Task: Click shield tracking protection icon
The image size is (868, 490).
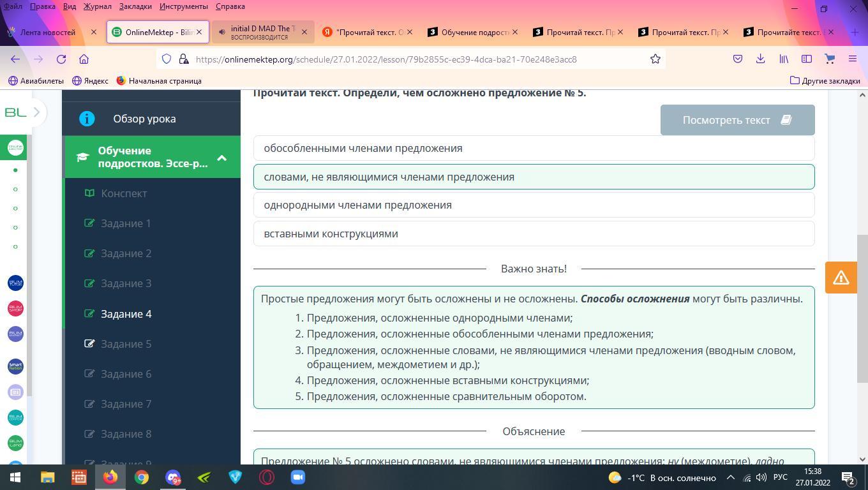Action: point(167,59)
